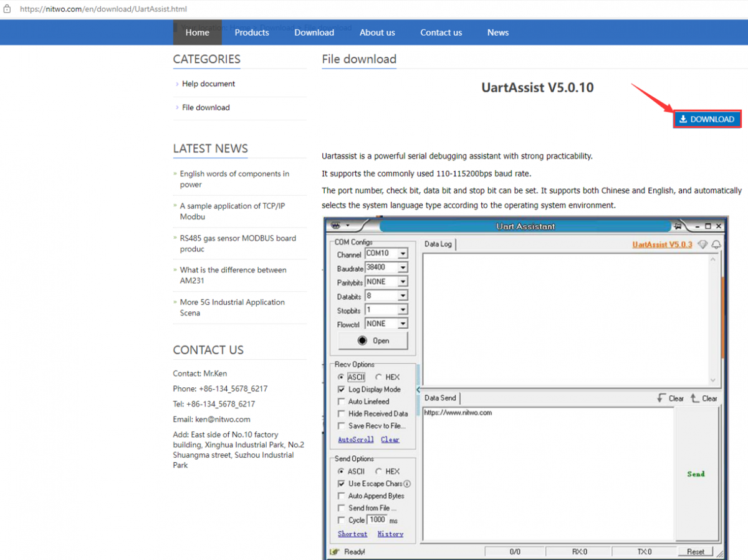Open the Paritybits dropdown
This screenshot has height=560, width=748.
click(x=403, y=282)
